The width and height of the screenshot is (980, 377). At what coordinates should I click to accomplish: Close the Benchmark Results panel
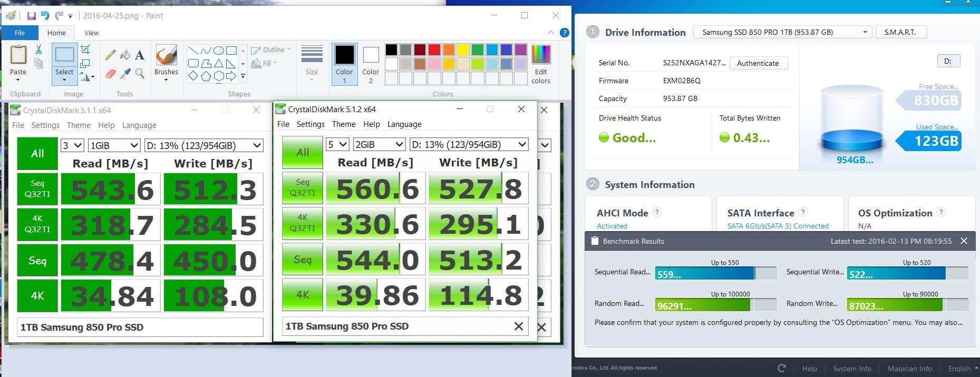(x=964, y=241)
